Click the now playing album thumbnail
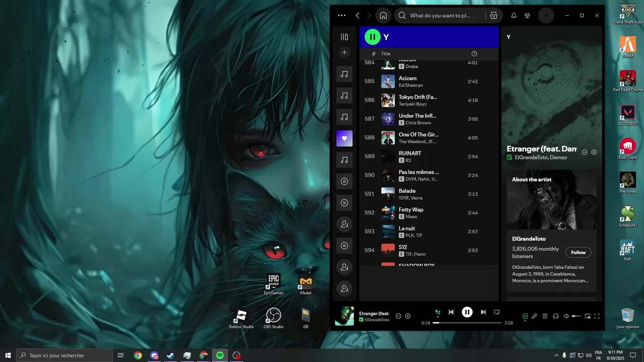 (345, 316)
